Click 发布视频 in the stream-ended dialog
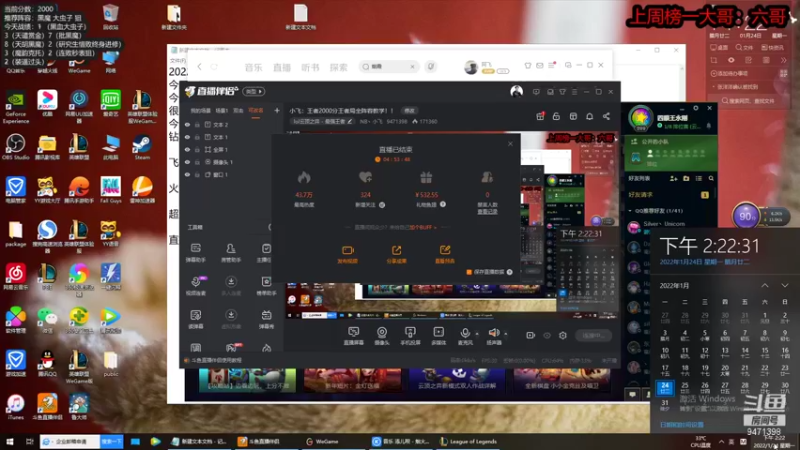 click(347, 254)
